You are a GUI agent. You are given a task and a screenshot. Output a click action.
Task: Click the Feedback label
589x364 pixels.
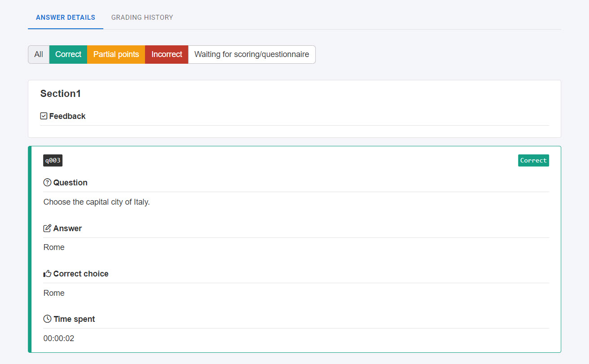point(67,116)
